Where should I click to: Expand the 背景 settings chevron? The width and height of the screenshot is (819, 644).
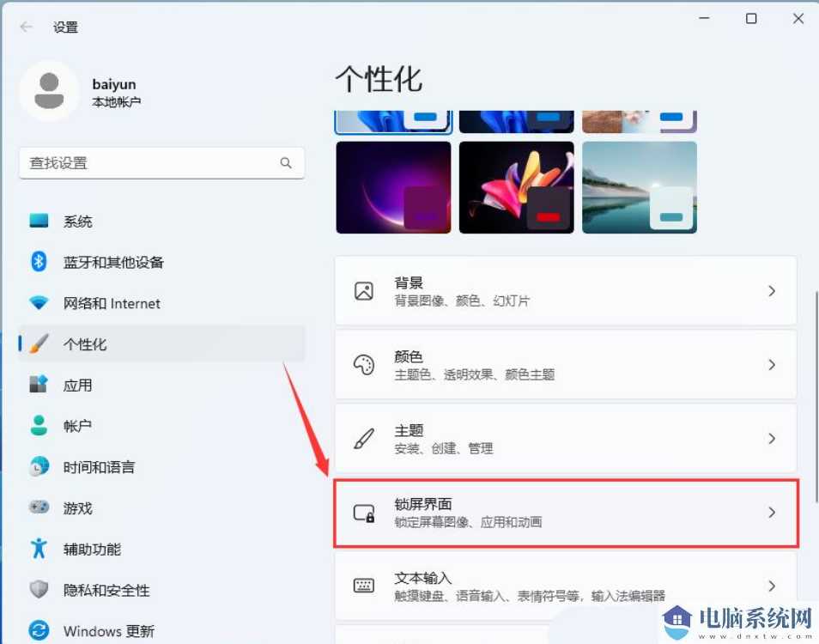pyautogui.click(x=771, y=291)
